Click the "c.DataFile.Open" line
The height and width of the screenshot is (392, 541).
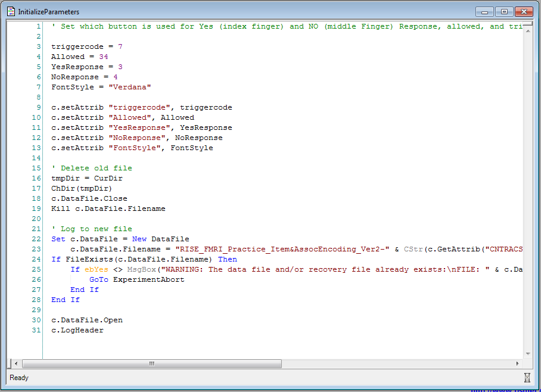[x=87, y=320]
